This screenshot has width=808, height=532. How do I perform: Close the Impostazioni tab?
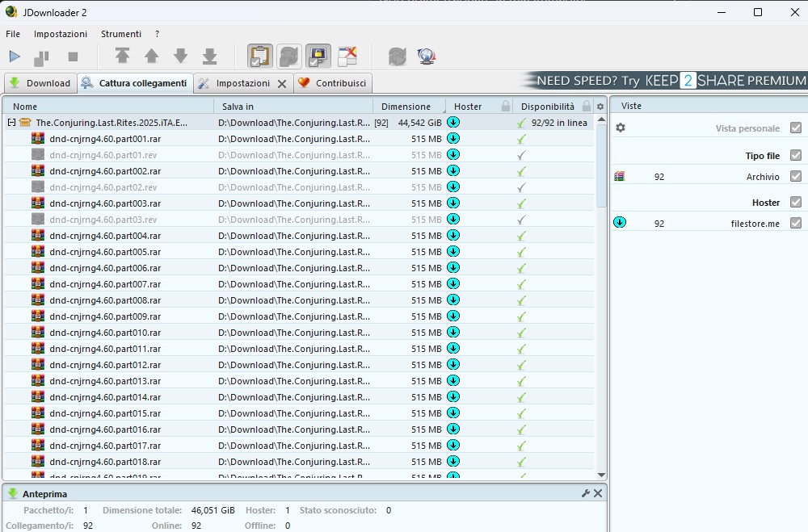pos(282,83)
